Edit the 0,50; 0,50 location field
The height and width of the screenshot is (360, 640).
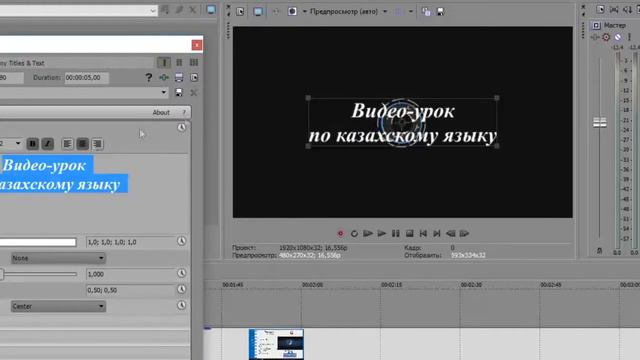tap(130, 290)
